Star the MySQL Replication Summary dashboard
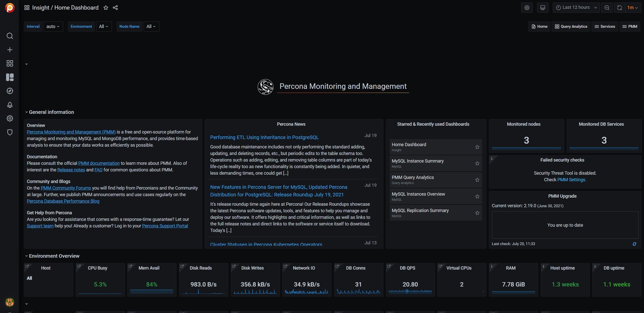This screenshot has height=313, width=644. [x=477, y=213]
